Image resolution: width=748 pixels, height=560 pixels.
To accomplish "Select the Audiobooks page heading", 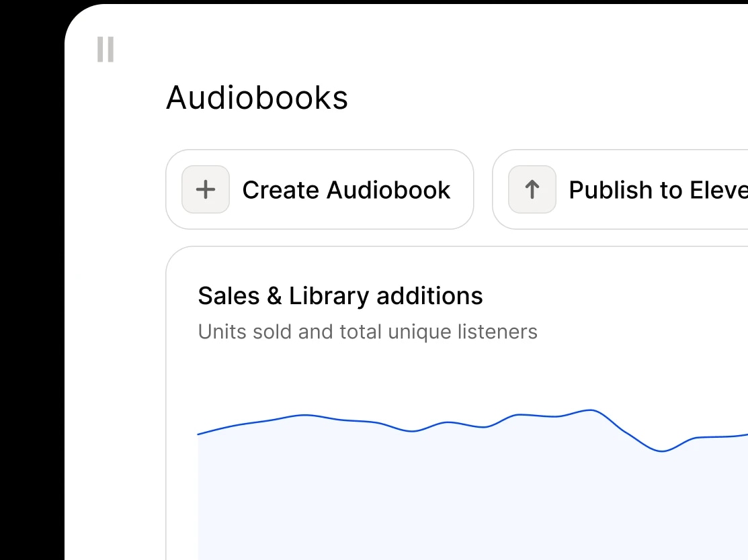I will [257, 98].
